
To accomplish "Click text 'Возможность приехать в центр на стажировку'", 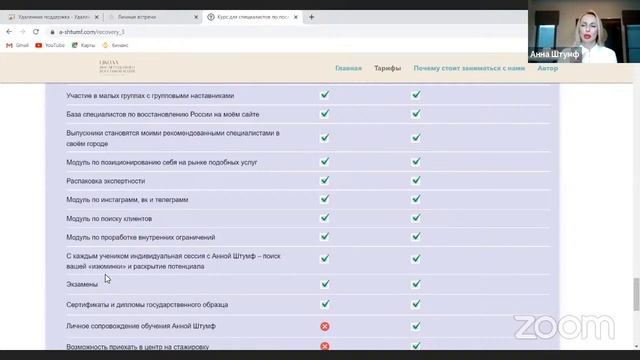I will coord(138,347).
